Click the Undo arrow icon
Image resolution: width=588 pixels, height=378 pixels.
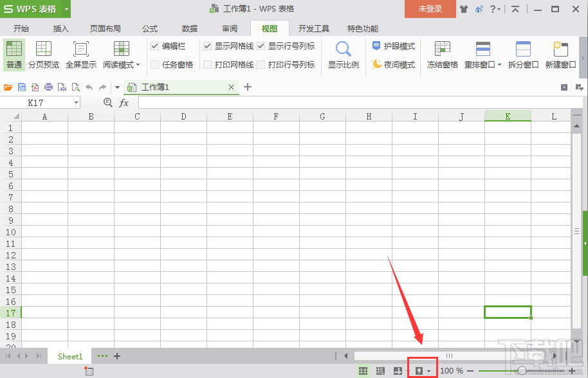[x=88, y=86]
